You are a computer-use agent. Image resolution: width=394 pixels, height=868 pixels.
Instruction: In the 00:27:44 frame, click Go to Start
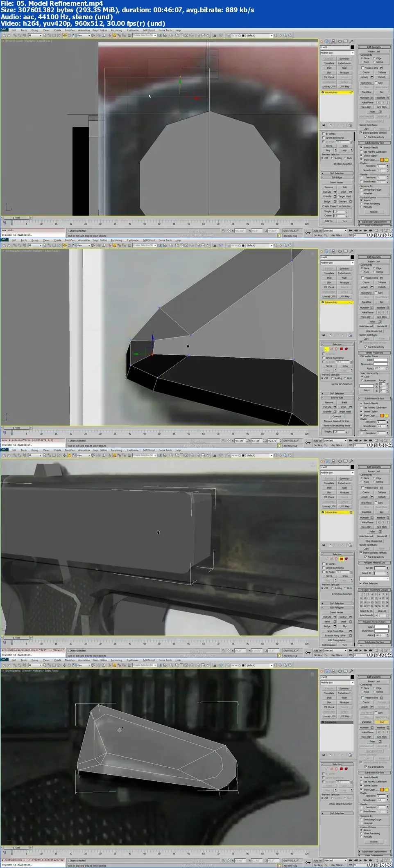351,650
